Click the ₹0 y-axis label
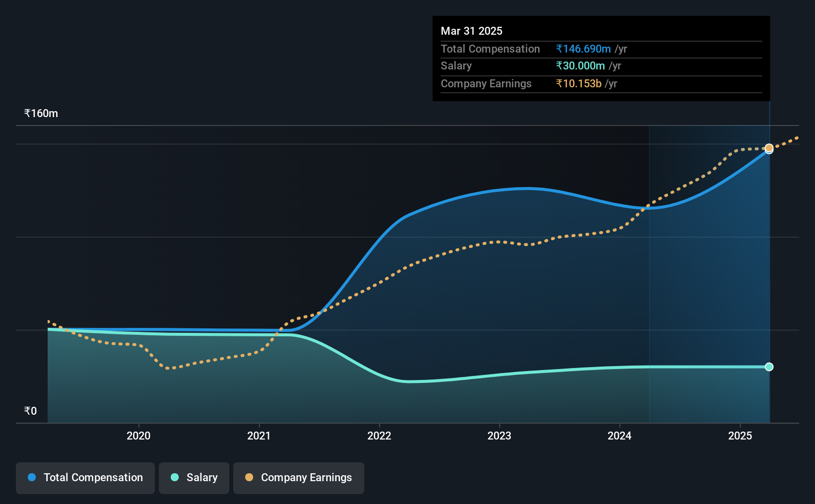Screen dimensions: 815x504 [x=30, y=411]
